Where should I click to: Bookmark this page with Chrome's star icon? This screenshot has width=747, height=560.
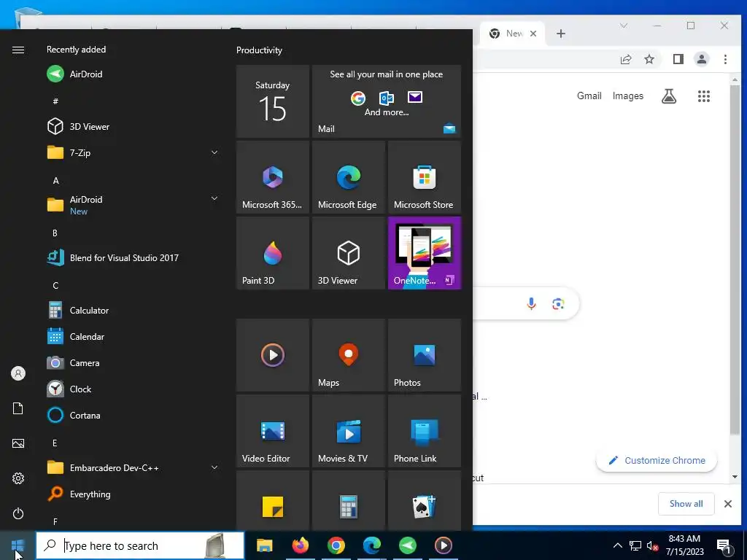coord(649,59)
